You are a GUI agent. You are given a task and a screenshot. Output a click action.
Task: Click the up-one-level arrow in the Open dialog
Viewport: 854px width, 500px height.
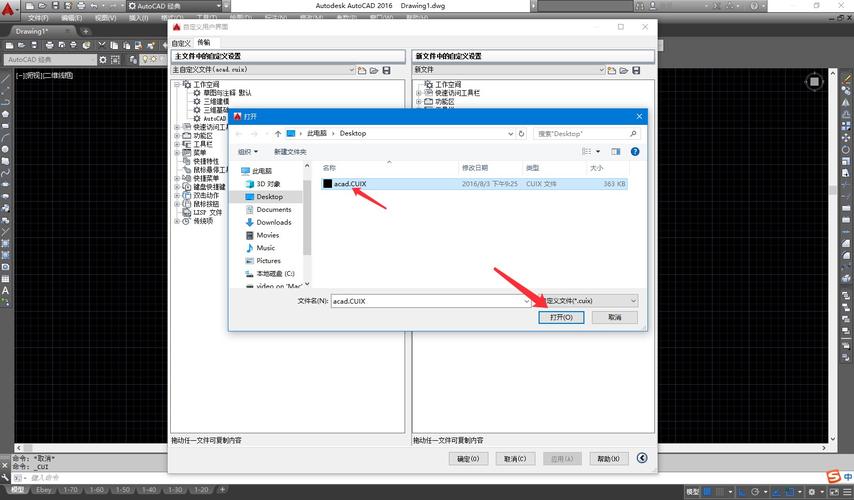tap(278, 133)
